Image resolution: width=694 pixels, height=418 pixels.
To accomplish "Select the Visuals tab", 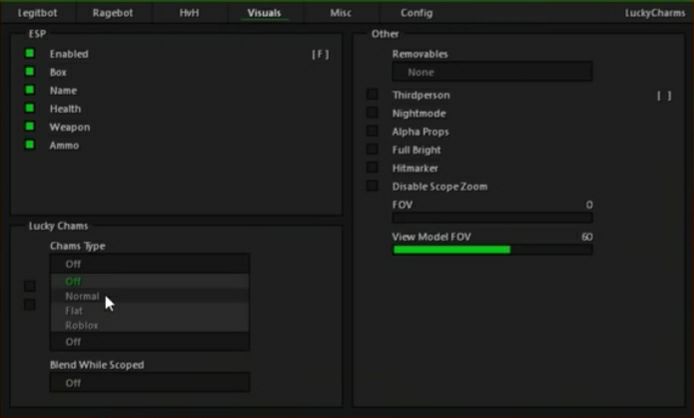I will point(264,13).
